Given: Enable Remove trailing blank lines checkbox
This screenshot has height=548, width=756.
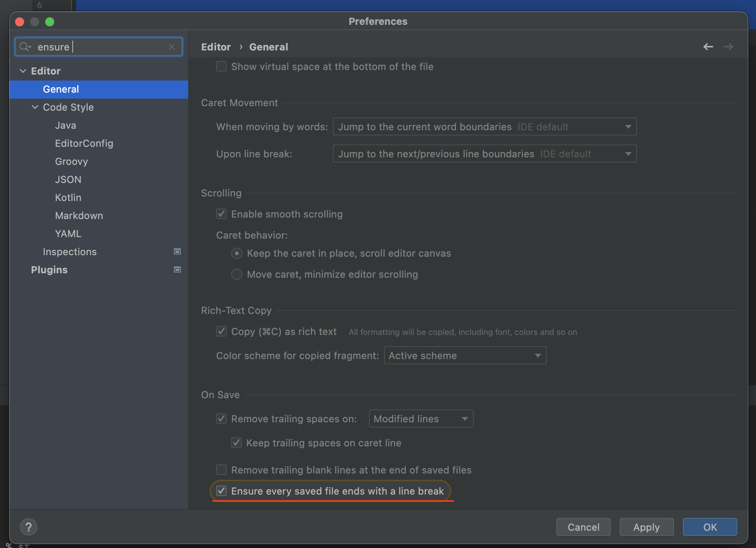Looking at the screenshot, I should [x=221, y=470].
